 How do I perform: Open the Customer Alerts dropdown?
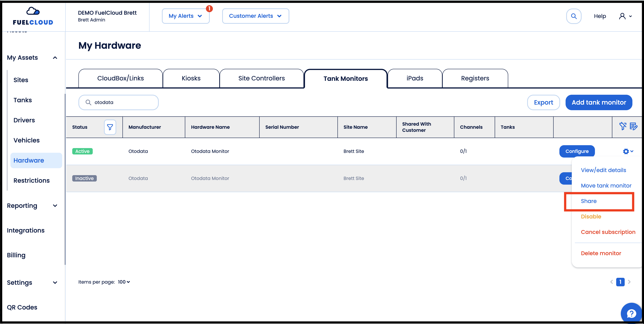[256, 16]
